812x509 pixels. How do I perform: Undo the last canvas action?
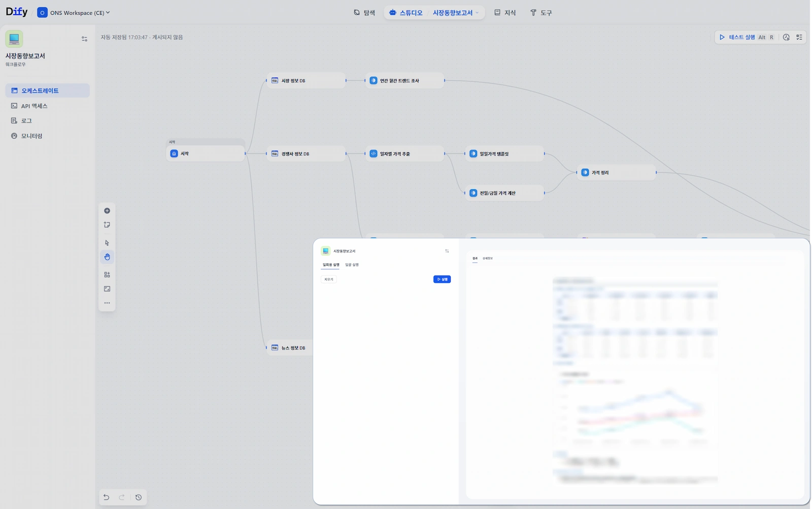coord(106,497)
